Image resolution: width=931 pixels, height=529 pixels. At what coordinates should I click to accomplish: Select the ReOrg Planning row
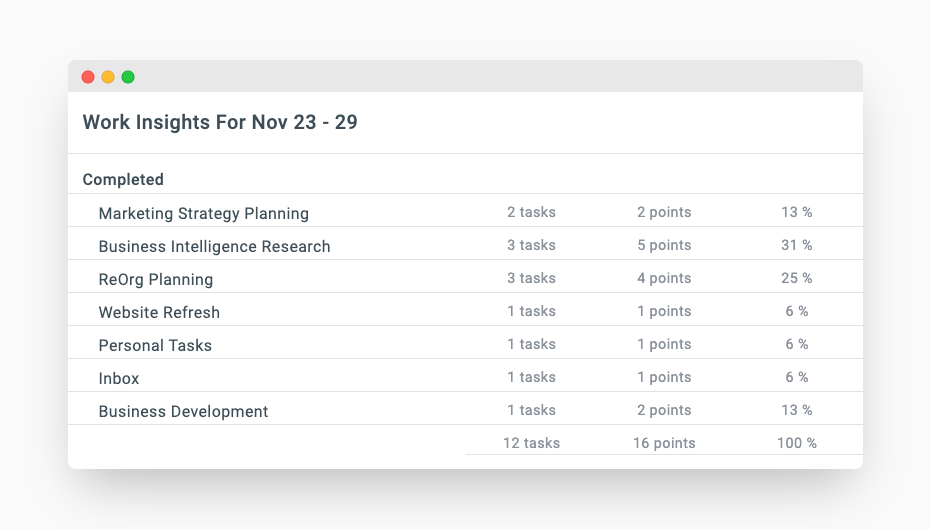pyautogui.click(x=155, y=279)
